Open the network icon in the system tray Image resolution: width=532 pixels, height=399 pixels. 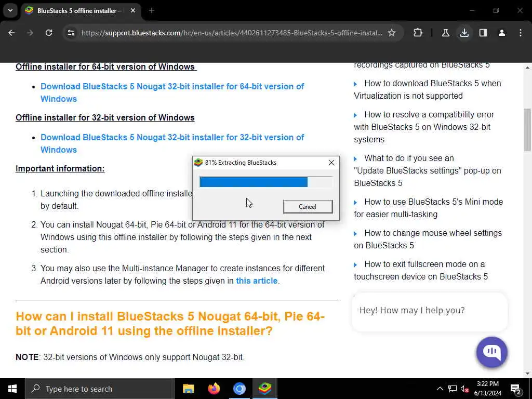453,389
